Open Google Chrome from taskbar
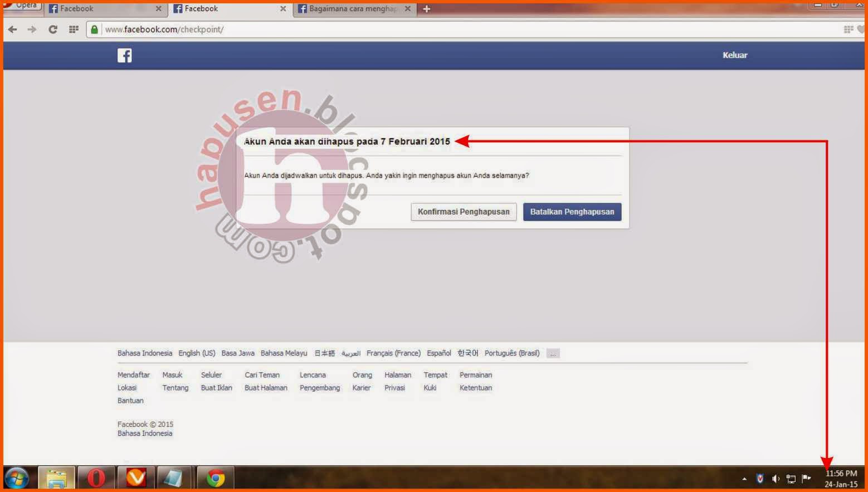The height and width of the screenshot is (492, 868). [216, 479]
